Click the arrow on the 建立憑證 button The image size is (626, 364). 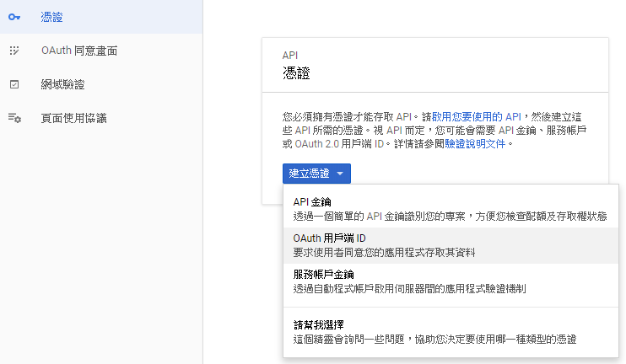pos(340,174)
